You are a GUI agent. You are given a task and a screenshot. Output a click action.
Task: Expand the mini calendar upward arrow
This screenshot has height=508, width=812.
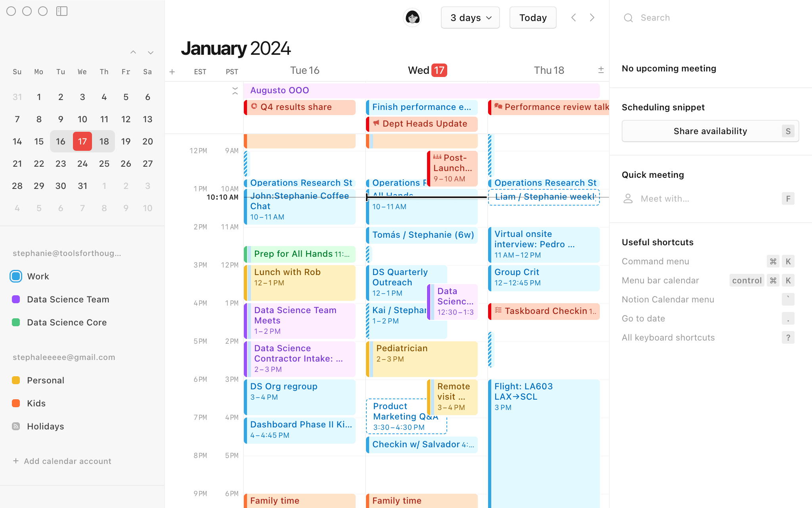(x=133, y=52)
